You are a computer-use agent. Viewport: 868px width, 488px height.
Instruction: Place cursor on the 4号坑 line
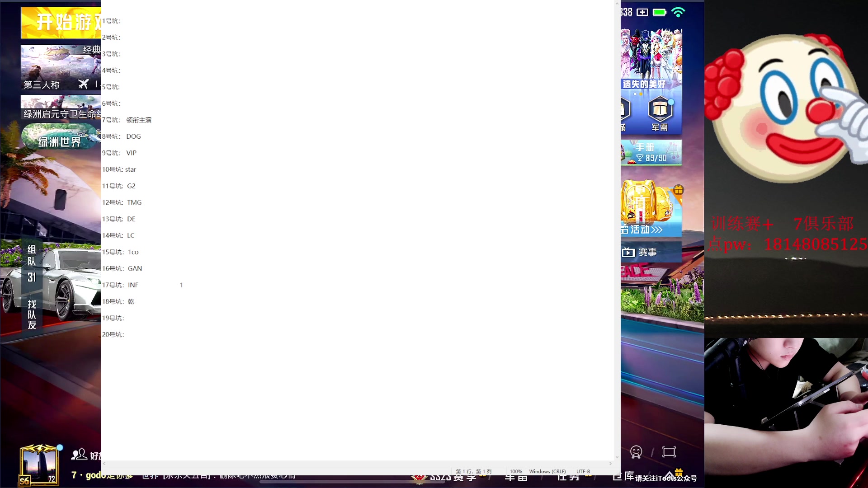pyautogui.click(x=111, y=70)
